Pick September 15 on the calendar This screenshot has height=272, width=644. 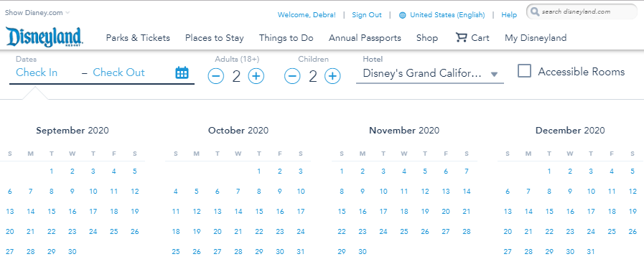click(52, 212)
